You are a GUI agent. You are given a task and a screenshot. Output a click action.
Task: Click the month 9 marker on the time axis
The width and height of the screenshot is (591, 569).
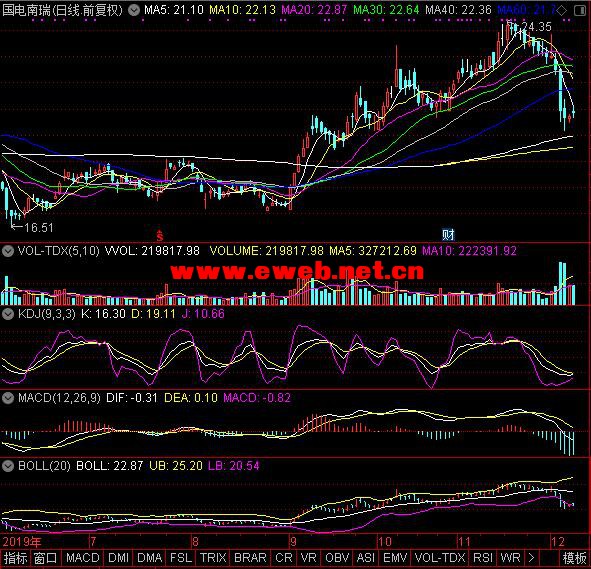(293, 542)
